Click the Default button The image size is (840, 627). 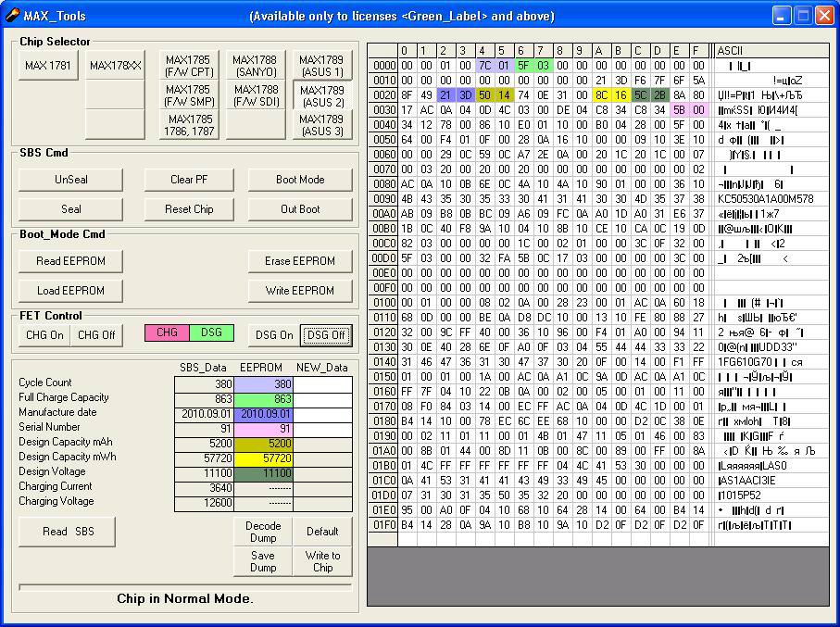click(x=322, y=532)
